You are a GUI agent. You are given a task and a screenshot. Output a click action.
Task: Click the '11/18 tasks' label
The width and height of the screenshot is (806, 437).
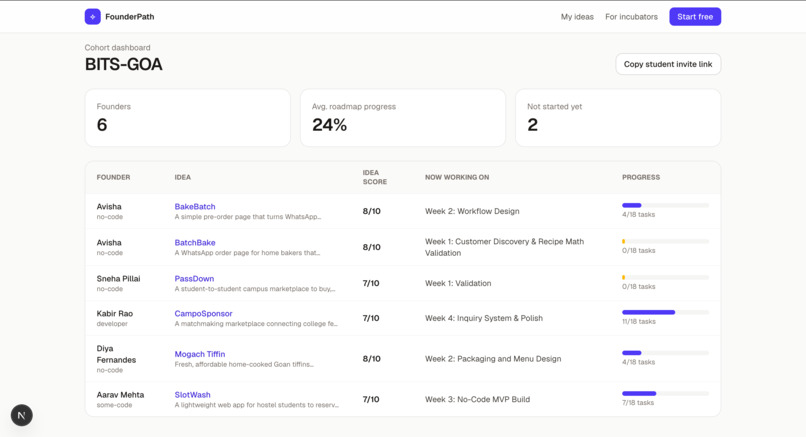pyautogui.click(x=638, y=321)
